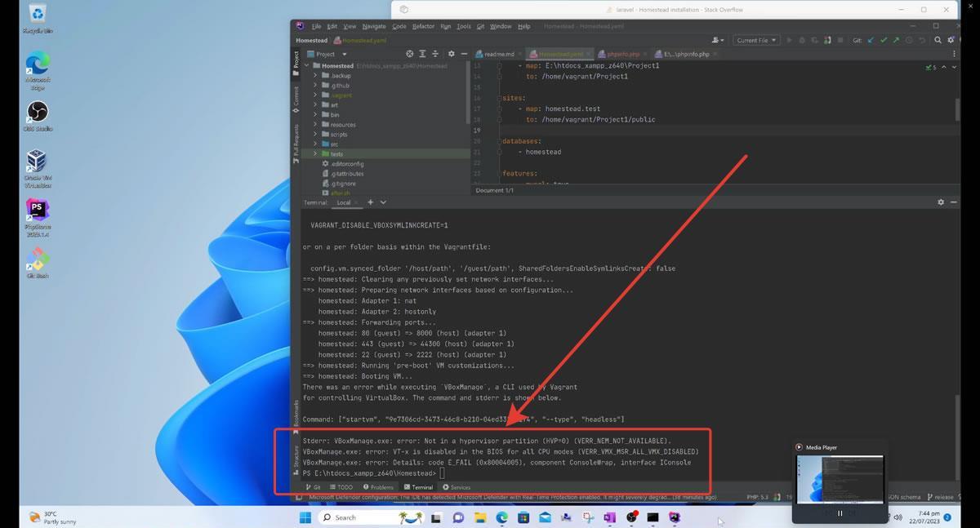Open PhpStorm desktop shortcut
This screenshot has height=528, width=980.
38,216
